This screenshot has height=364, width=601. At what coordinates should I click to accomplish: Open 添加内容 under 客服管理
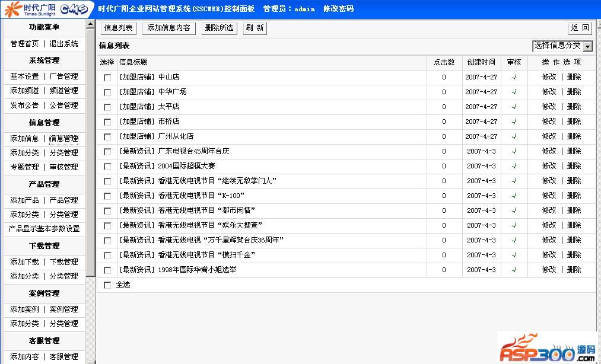tap(24, 356)
